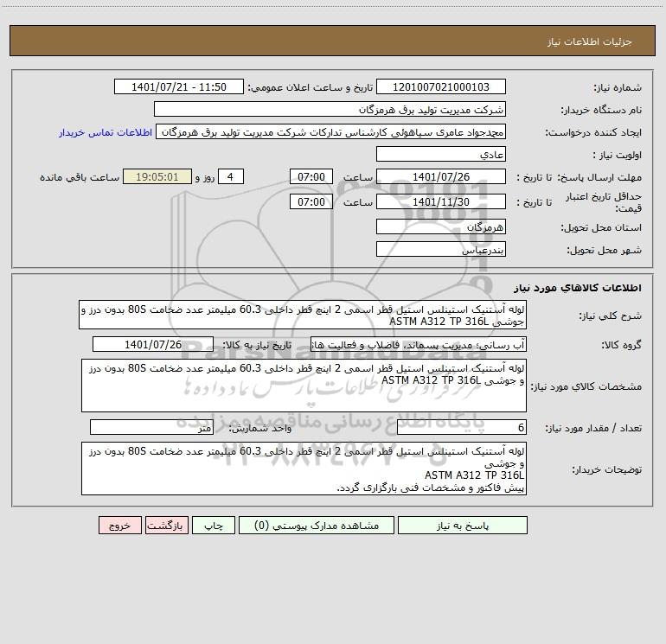Click label 'روز و' beside remaining days
The width and height of the screenshot is (666, 644).
pos(205,177)
